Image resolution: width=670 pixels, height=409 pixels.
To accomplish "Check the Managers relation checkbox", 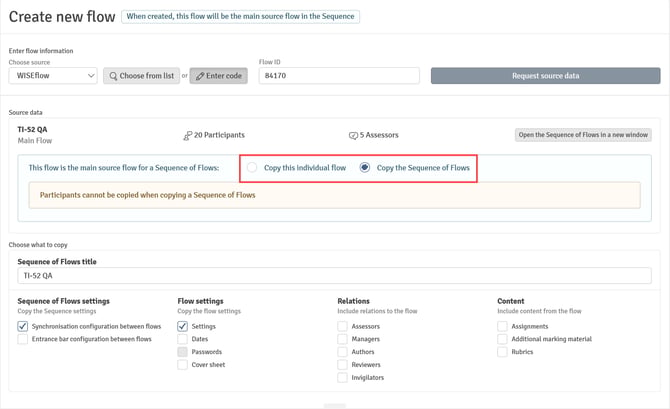I will (x=342, y=339).
